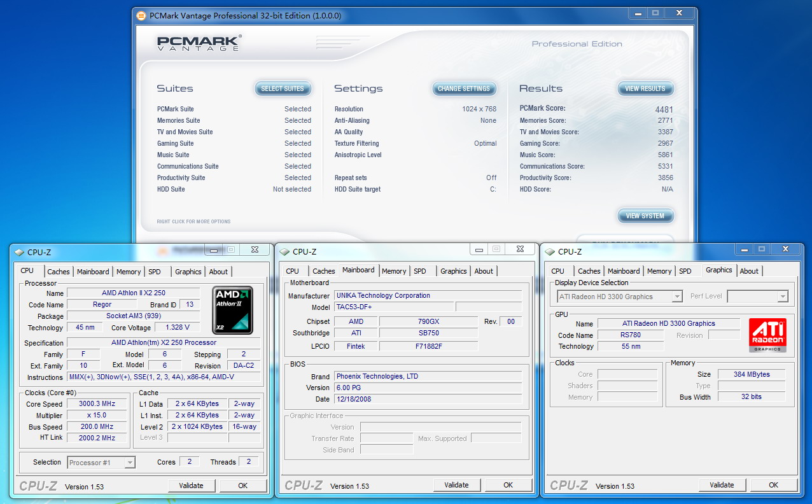Go to Mainboard tab in right CPU-Z window
This screenshot has width=812, height=504.
(624, 271)
